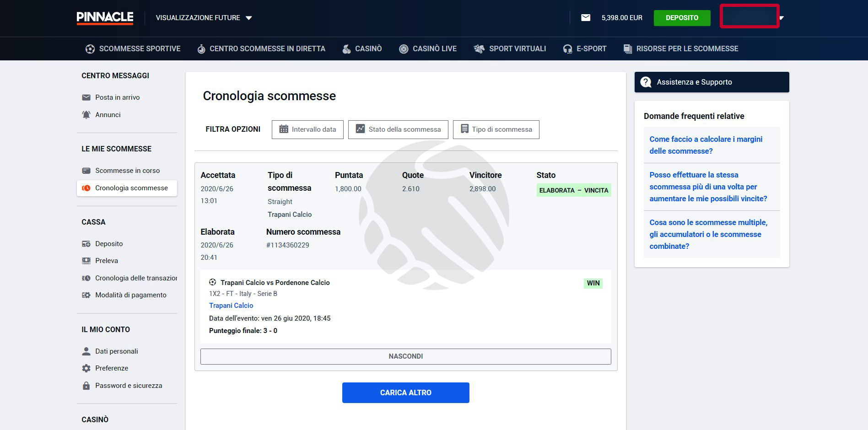Open FAQ about placing same bet repeatedly
The height and width of the screenshot is (430, 868).
pyautogui.click(x=708, y=187)
